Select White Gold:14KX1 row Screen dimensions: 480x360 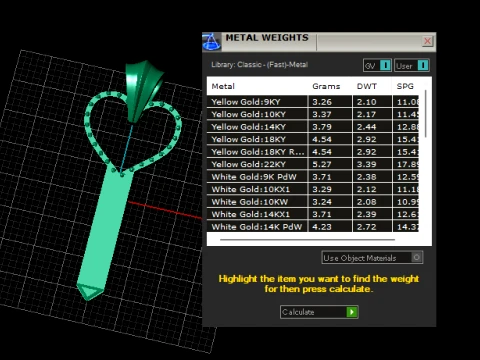(313, 214)
